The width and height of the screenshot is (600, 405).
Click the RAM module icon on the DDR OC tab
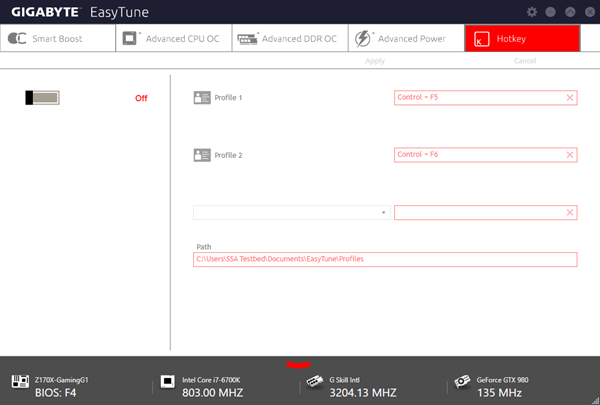247,39
